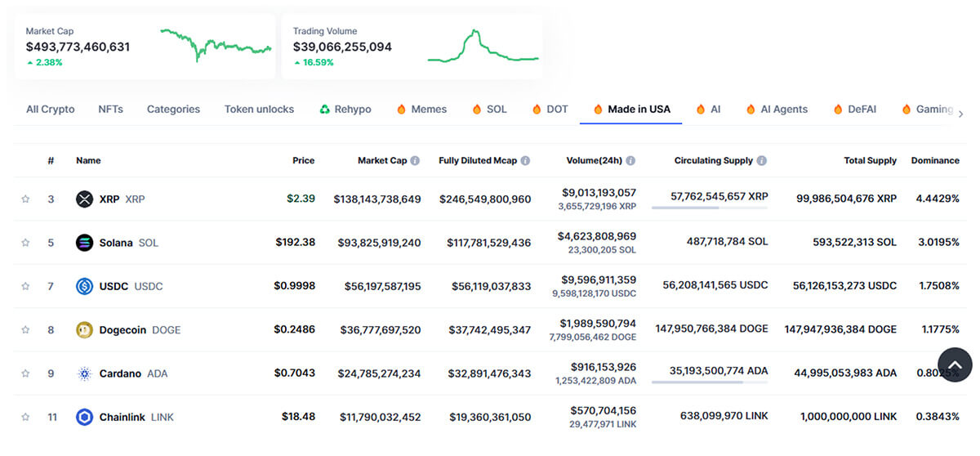
Task: Favorite Dogecoin with the star icon
Action: click(x=25, y=330)
